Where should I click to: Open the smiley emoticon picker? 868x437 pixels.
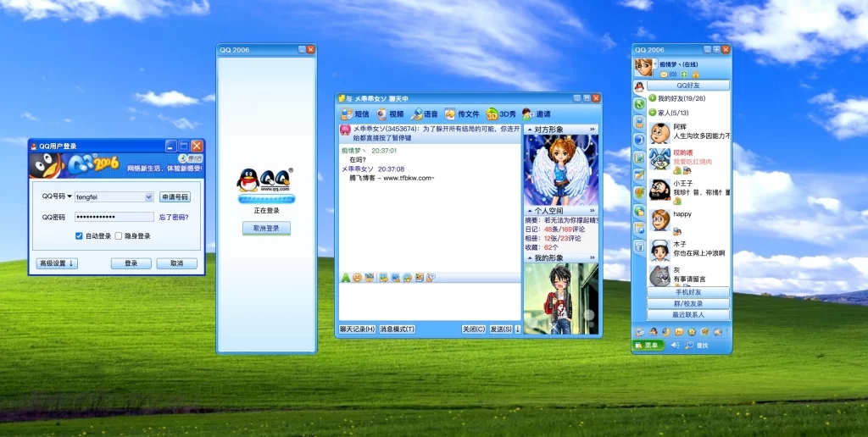pyautogui.click(x=357, y=278)
